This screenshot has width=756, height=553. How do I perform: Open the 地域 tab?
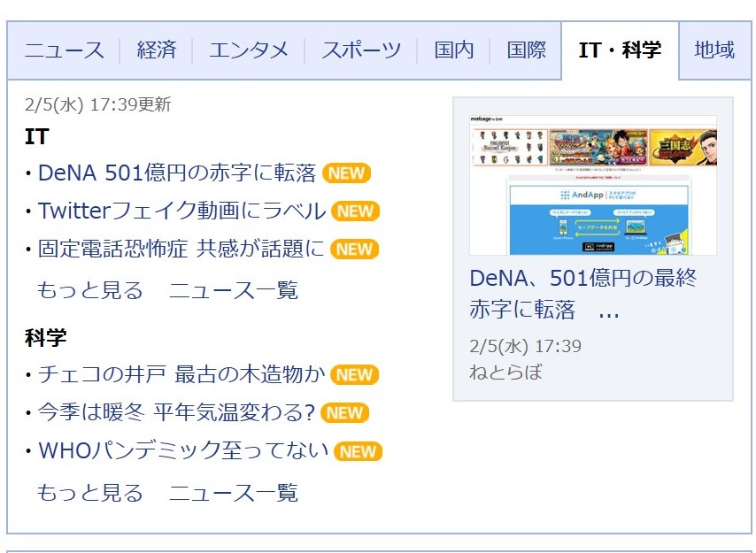tap(714, 50)
